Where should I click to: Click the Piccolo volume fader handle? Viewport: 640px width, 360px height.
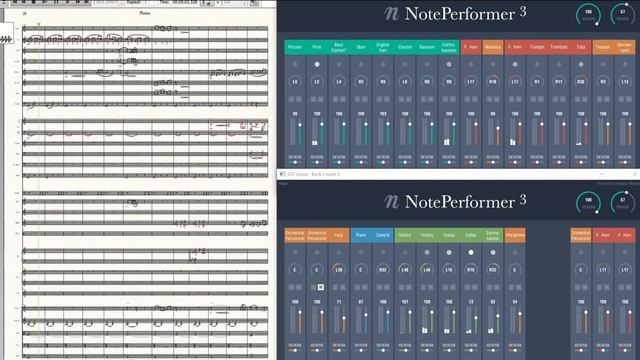pos(300,125)
